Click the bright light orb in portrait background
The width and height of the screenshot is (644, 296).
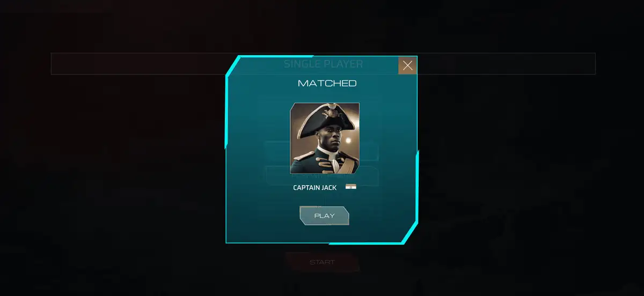point(349,140)
